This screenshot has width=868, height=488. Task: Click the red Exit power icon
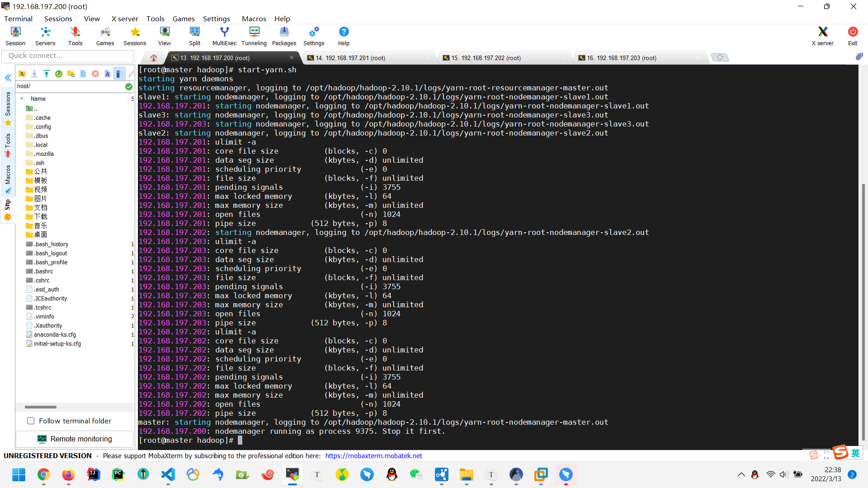tap(853, 36)
